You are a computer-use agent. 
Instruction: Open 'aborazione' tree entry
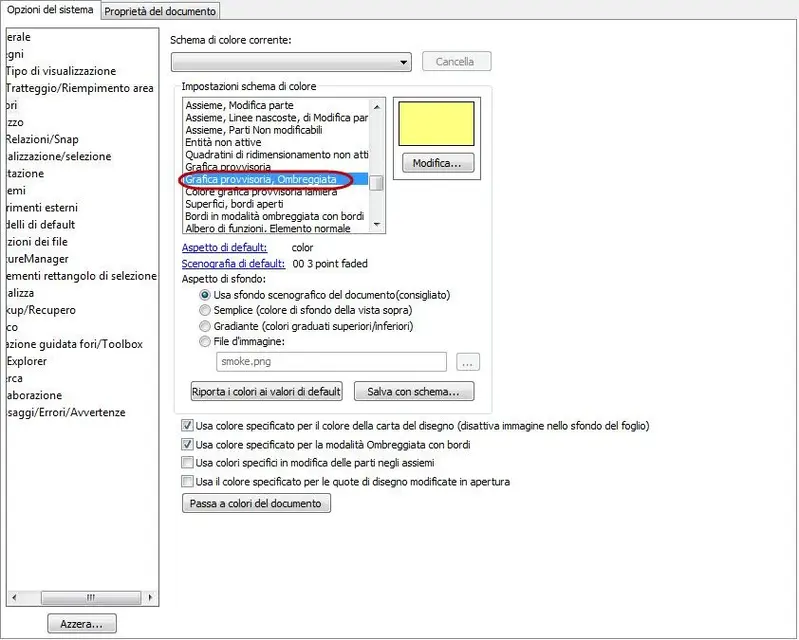tap(34, 395)
